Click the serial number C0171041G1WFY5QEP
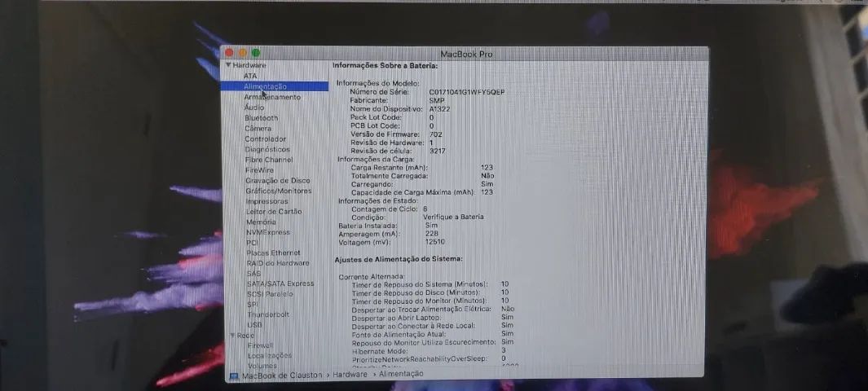Viewport: 868px width, 391px height. tap(467, 92)
